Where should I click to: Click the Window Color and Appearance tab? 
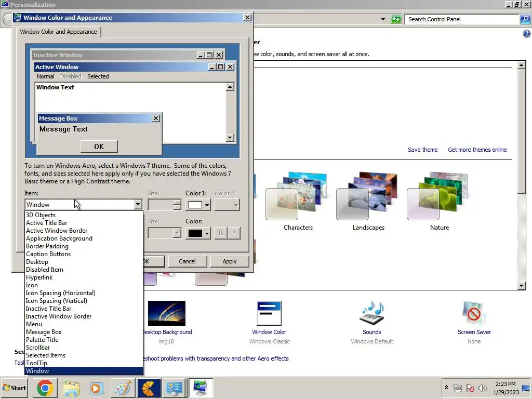tap(58, 32)
